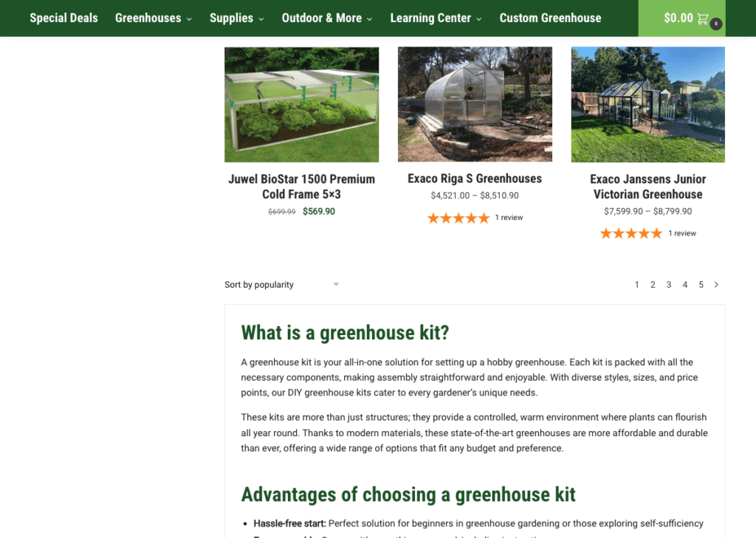
Task: Open the shopping cart icon
Action: pyautogui.click(x=703, y=18)
